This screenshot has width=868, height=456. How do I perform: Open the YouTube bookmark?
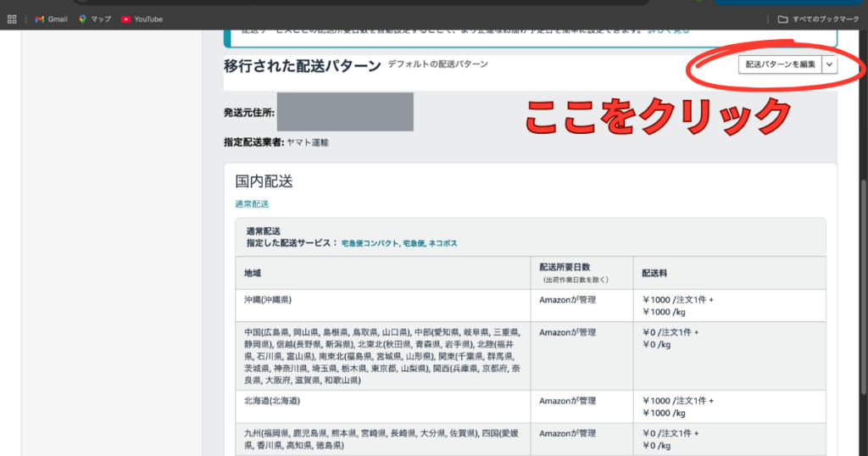pos(126,19)
